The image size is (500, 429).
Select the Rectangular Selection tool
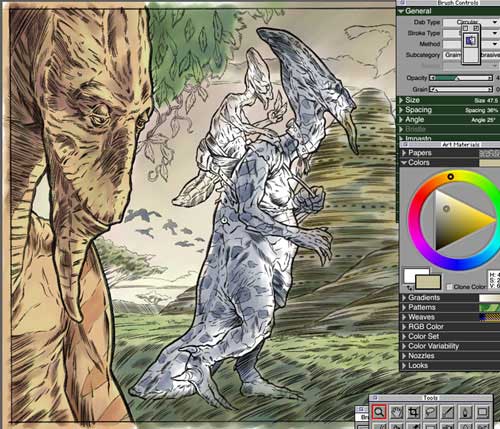pos(482,412)
